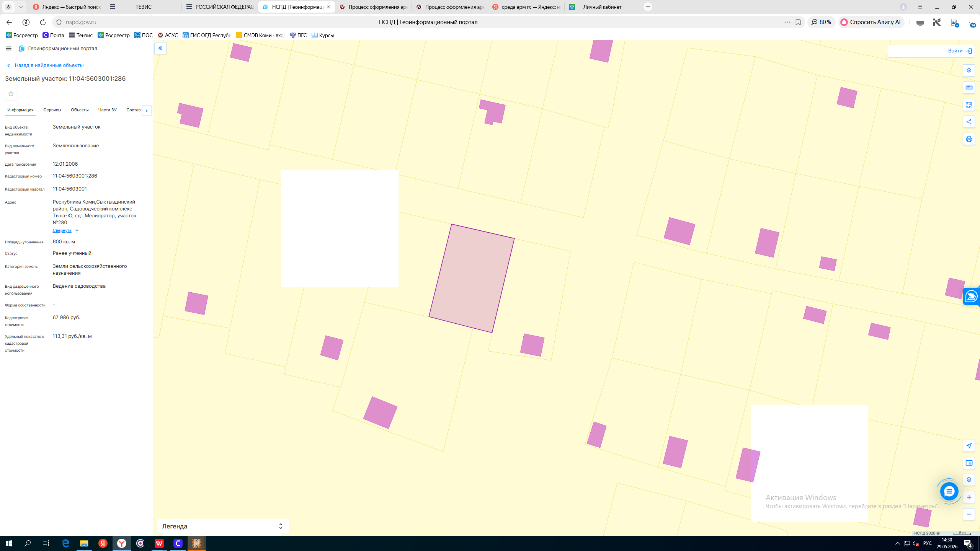The height and width of the screenshot is (551, 980).
Task: Zoom out on the map
Action: coord(969,514)
